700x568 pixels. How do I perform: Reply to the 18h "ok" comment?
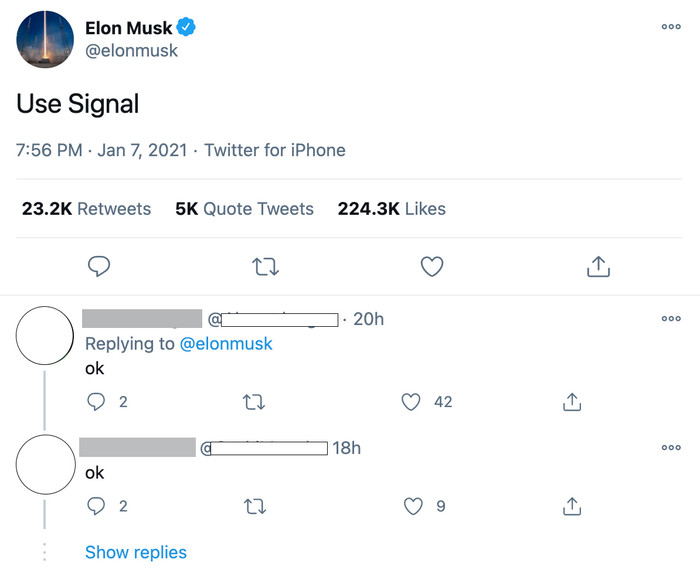pyautogui.click(x=96, y=506)
